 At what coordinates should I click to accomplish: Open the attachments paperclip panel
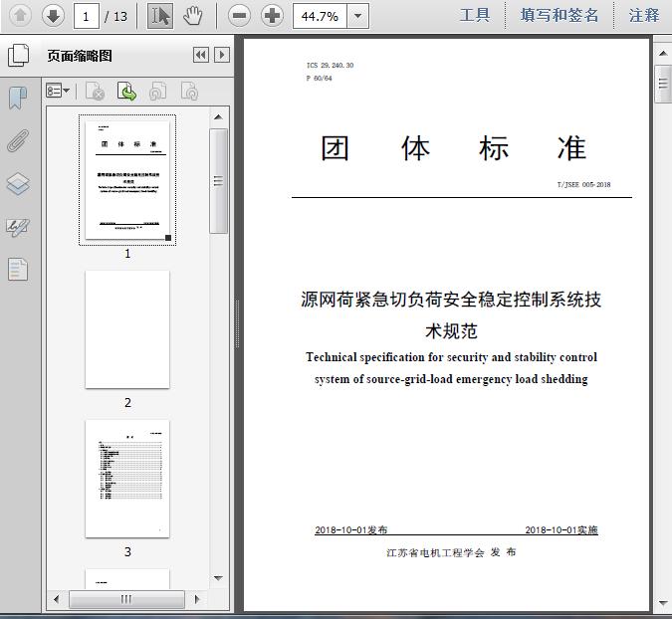(x=18, y=140)
